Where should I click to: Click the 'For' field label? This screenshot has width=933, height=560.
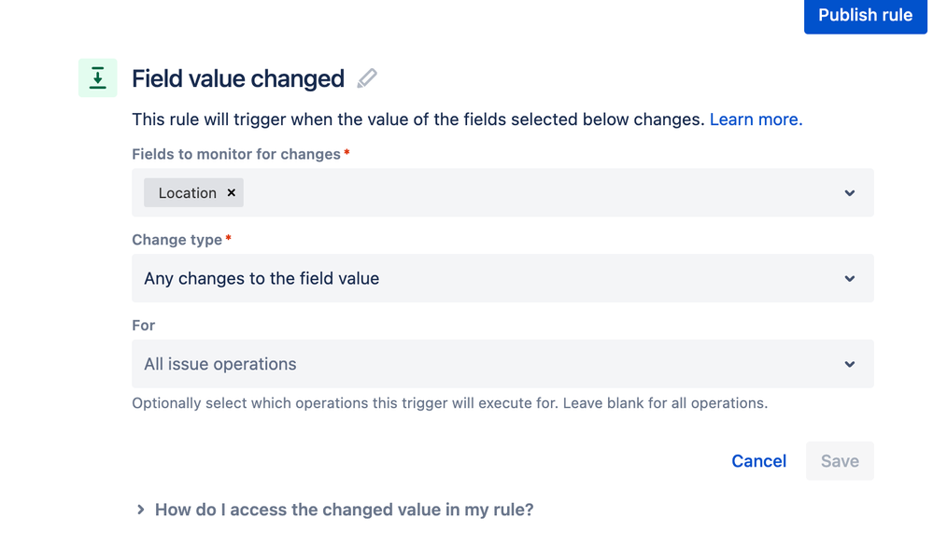tap(144, 326)
